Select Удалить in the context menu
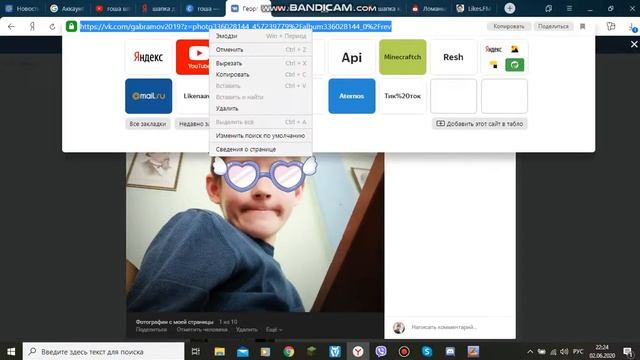Viewport: 640px width, 360px height. coord(261,109)
